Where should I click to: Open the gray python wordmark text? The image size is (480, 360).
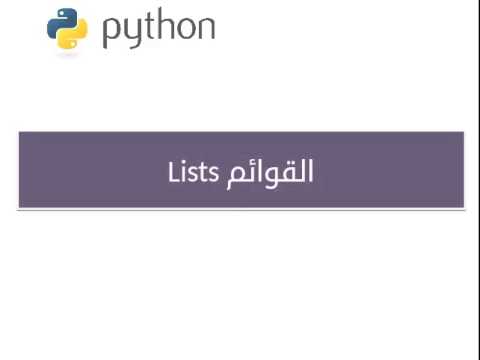(x=159, y=28)
